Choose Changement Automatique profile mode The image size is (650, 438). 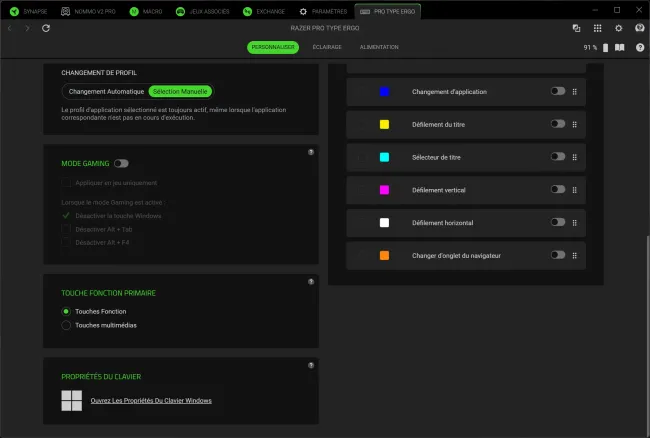106,92
